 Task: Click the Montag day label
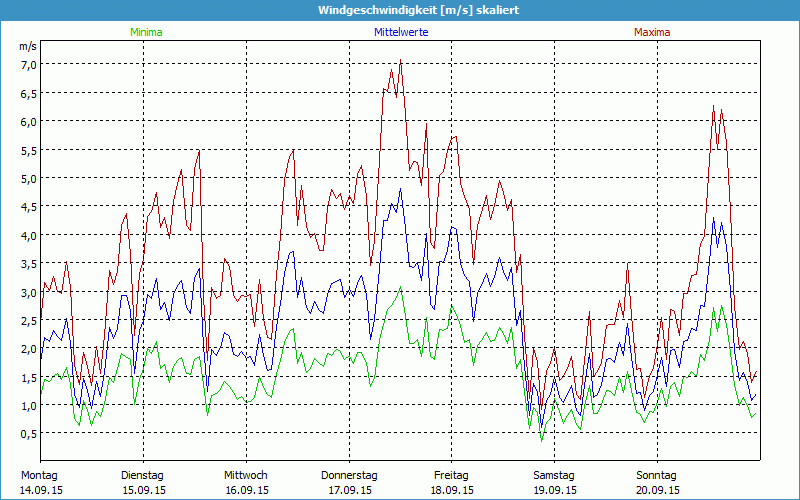point(39,476)
